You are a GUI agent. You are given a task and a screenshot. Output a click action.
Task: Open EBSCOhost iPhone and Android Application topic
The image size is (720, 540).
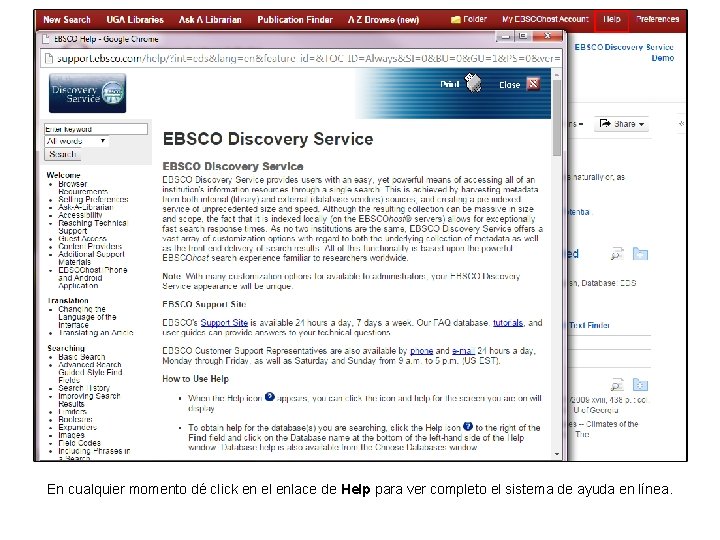(x=93, y=278)
